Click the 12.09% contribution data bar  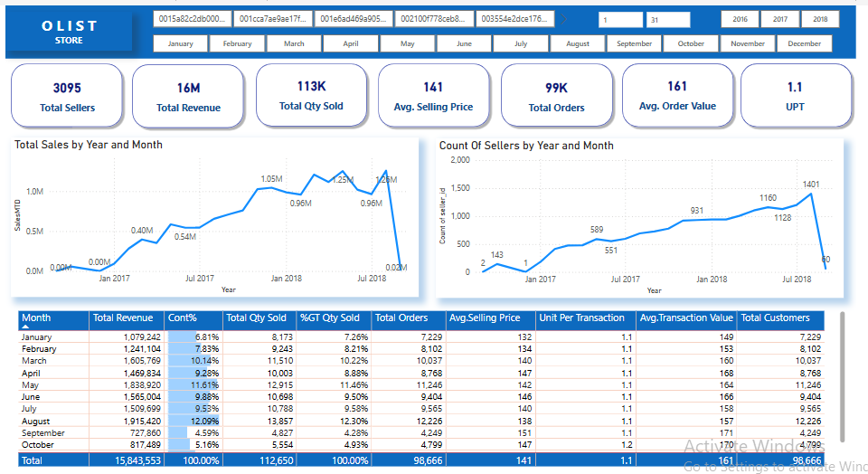tap(193, 421)
